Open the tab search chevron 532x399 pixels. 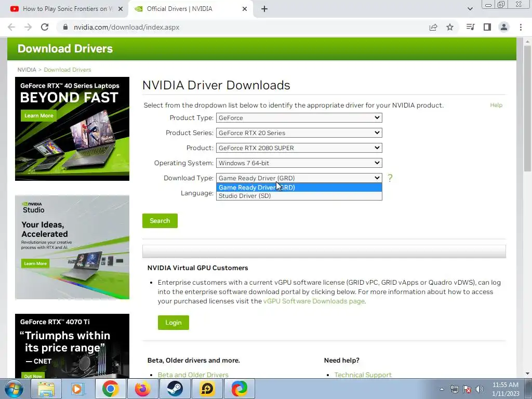tap(470, 9)
